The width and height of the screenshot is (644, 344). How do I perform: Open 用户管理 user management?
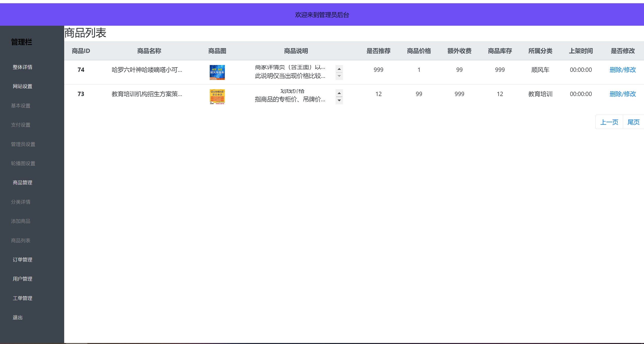click(x=22, y=279)
